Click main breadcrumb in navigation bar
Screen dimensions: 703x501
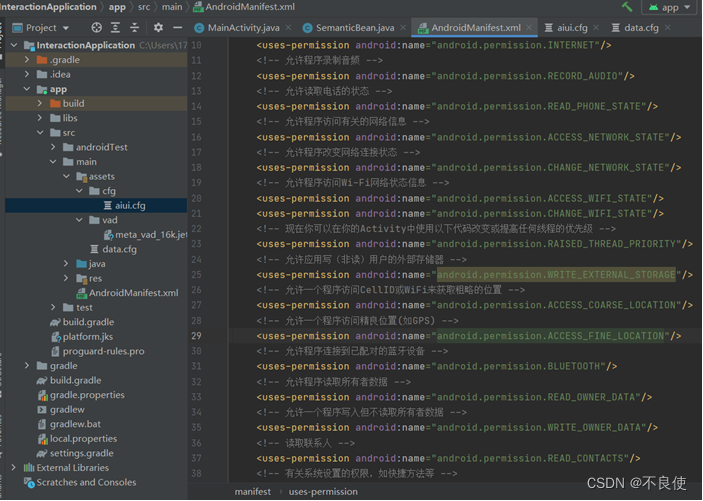click(x=172, y=7)
